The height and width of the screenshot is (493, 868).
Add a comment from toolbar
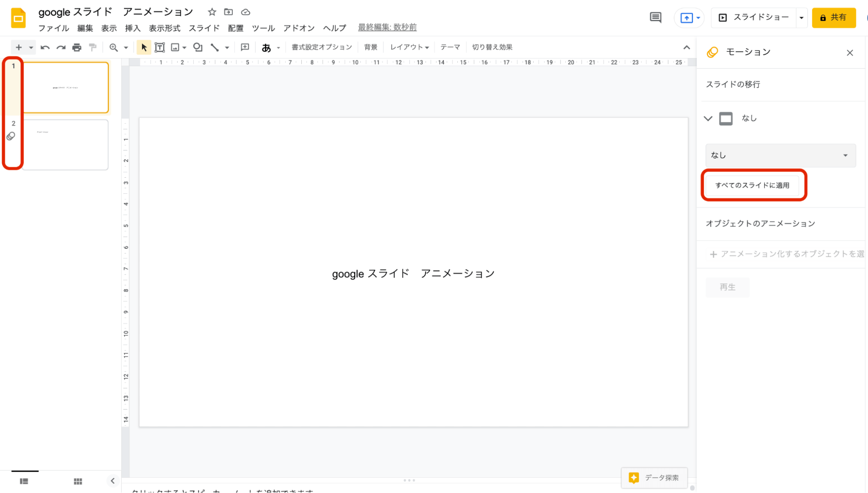(245, 47)
